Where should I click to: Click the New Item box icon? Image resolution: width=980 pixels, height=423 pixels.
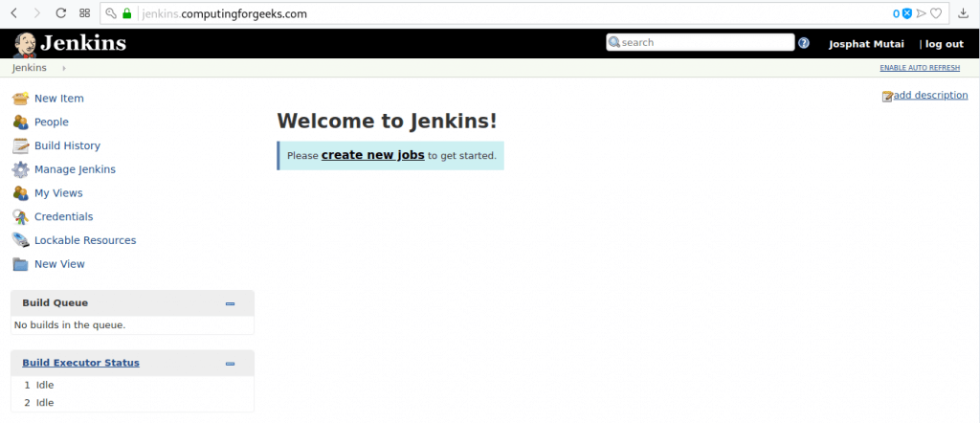(x=21, y=99)
